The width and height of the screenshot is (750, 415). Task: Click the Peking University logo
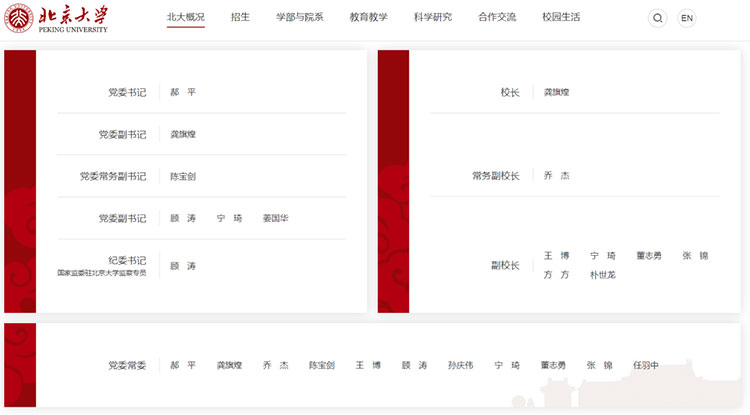pyautogui.click(x=56, y=18)
